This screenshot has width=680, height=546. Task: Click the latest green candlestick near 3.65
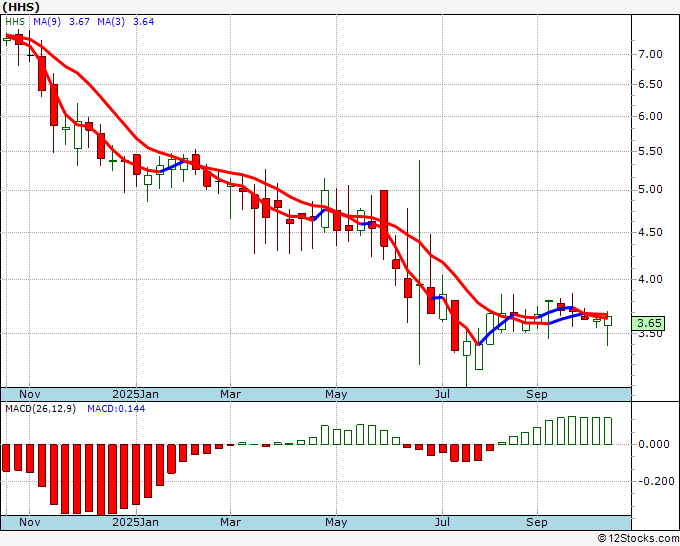pos(608,321)
